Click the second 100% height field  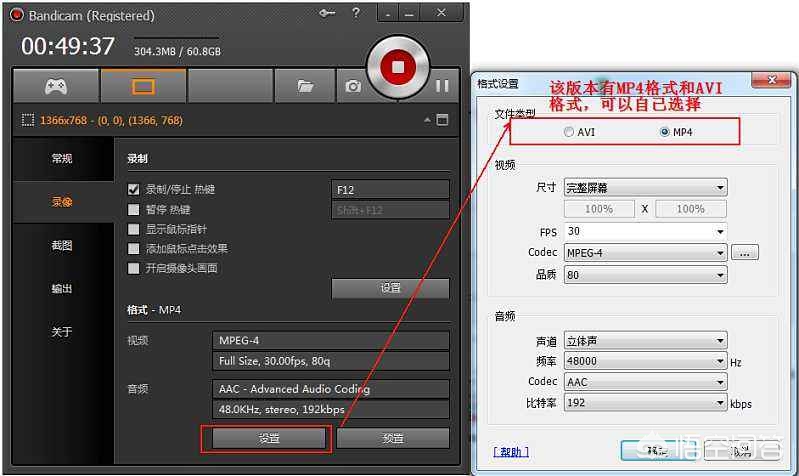pyautogui.click(x=690, y=209)
